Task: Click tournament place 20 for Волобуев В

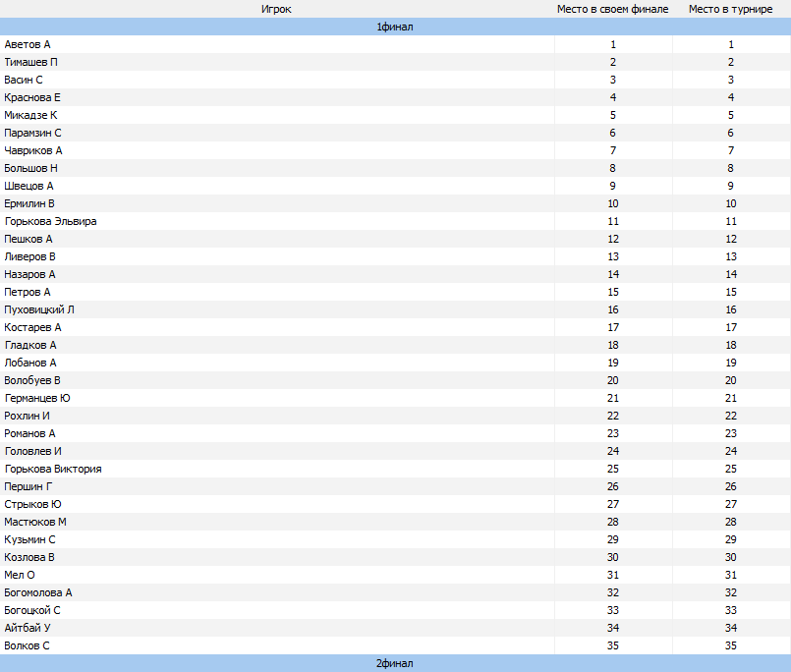Action: (731, 380)
